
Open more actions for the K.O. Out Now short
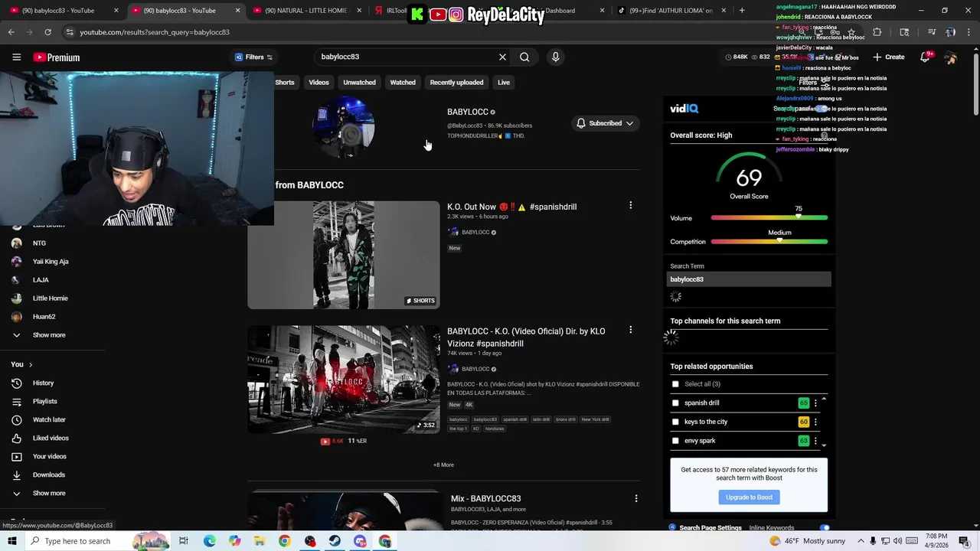coord(630,205)
